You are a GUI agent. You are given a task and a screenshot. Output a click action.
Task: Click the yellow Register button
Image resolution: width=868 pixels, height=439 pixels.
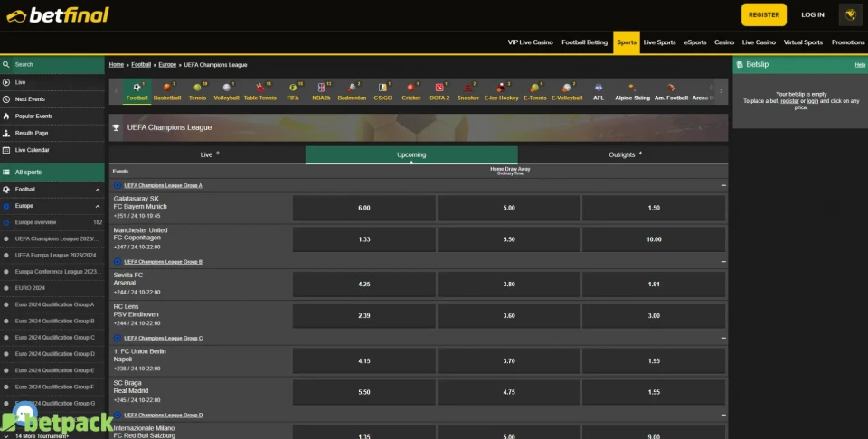(764, 14)
